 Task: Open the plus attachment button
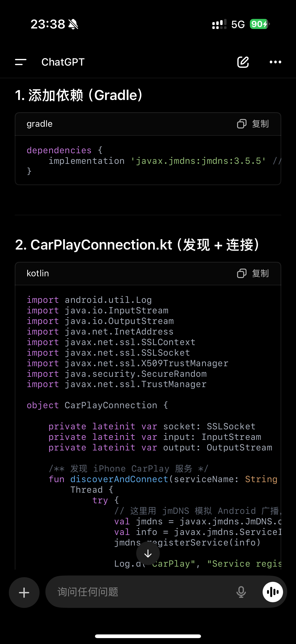[24, 592]
